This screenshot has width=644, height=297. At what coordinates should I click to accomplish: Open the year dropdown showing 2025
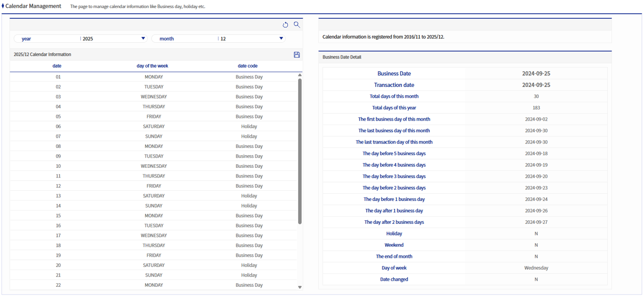(x=143, y=39)
